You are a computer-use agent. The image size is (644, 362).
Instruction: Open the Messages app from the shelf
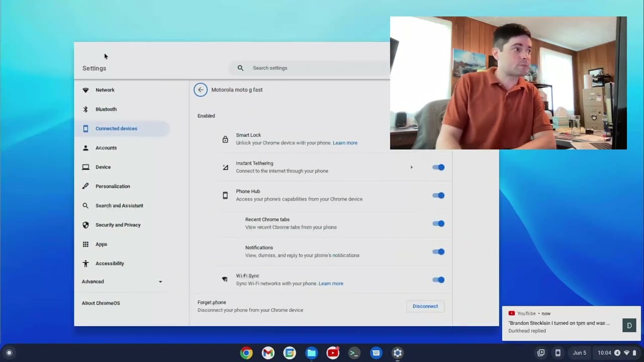tap(376, 353)
